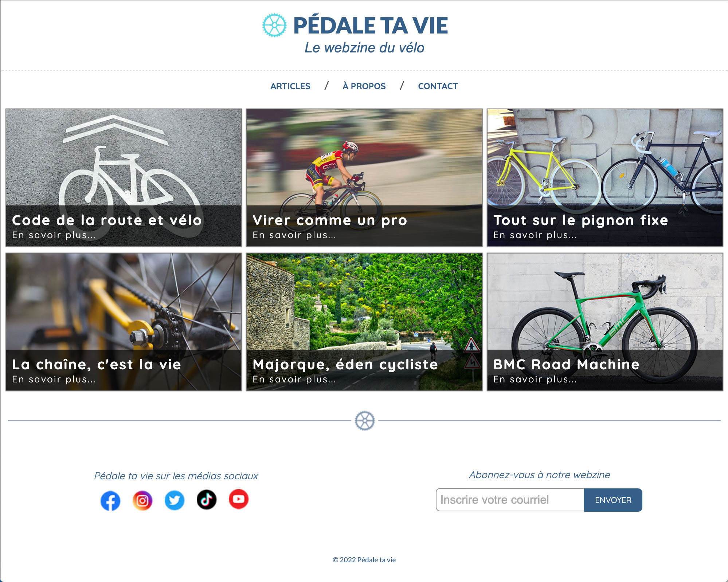
Task: Open the Facebook social icon
Action: point(110,501)
